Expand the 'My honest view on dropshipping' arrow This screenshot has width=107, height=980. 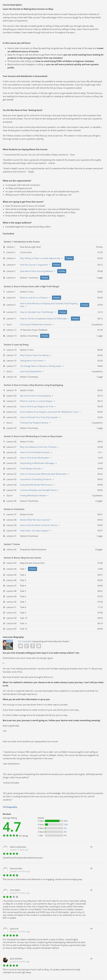point(52,396)
